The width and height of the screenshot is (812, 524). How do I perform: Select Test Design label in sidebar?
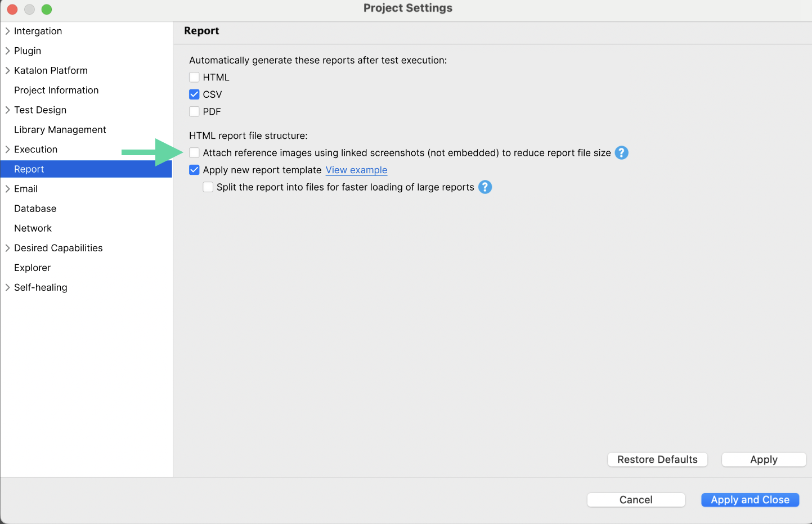(x=41, y=110)
